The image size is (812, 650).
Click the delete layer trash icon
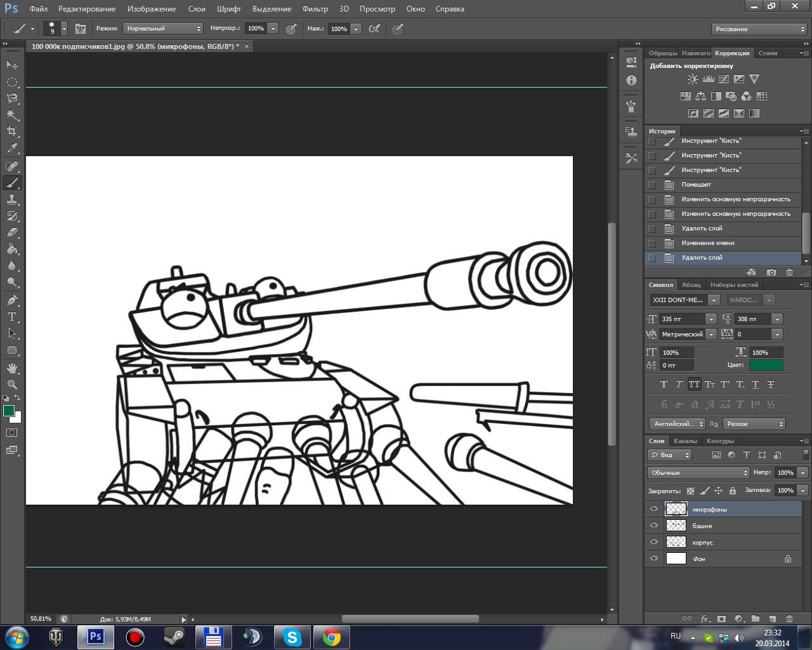click(789, 618)
